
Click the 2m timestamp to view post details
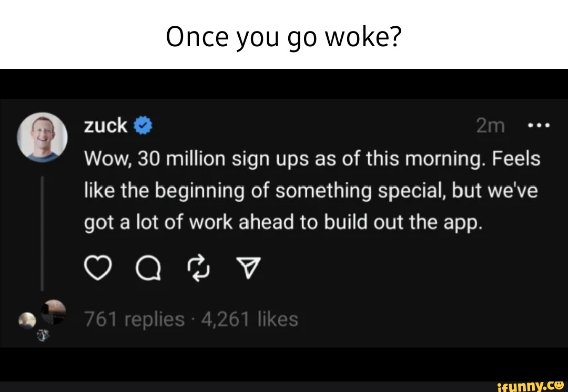[x=491, y=125]
